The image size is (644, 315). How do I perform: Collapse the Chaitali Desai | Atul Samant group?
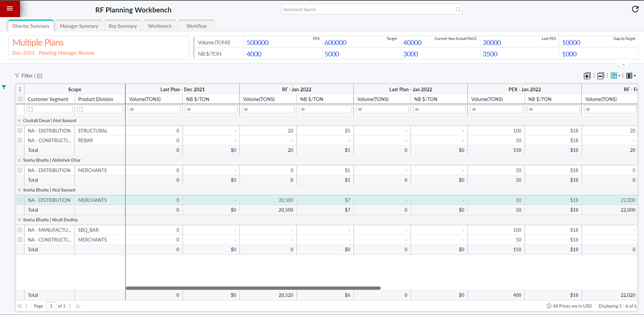click(x=19, y=121)
